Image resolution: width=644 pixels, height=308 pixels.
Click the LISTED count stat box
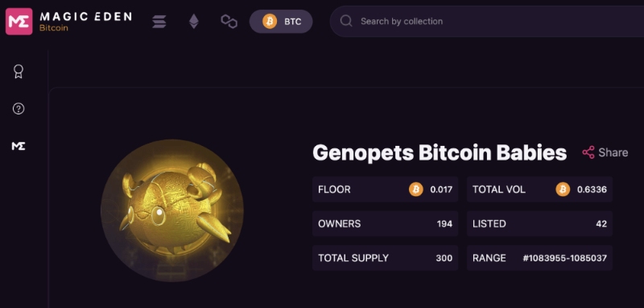(539, 223)
